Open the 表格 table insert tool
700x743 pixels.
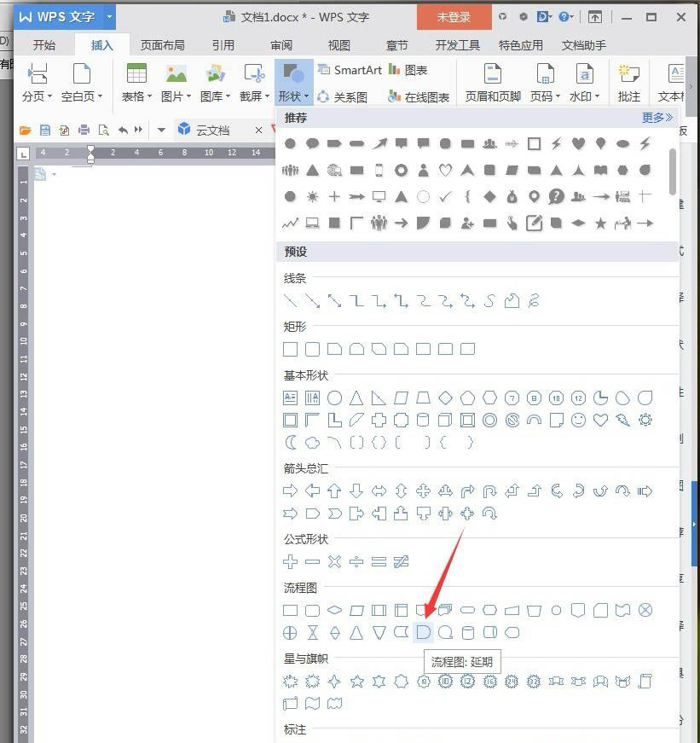136,83
